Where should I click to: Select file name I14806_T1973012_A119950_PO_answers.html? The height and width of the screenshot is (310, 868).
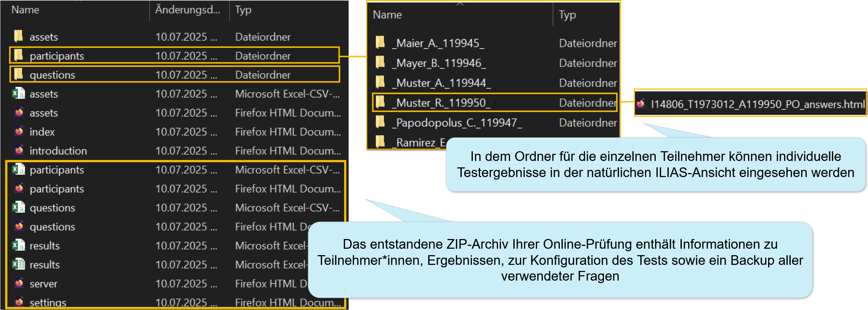(758, 104)
